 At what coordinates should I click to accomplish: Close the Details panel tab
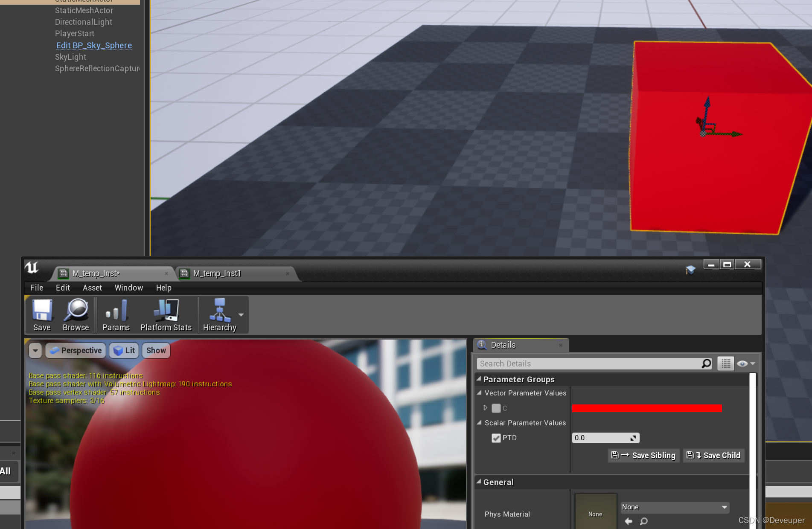[x=561, y=345]
